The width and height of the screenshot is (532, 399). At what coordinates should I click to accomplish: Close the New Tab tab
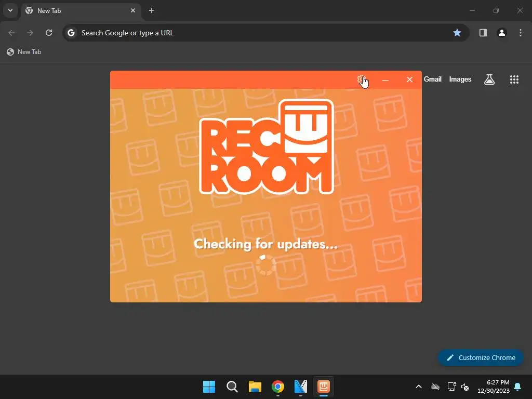(133, 10)
